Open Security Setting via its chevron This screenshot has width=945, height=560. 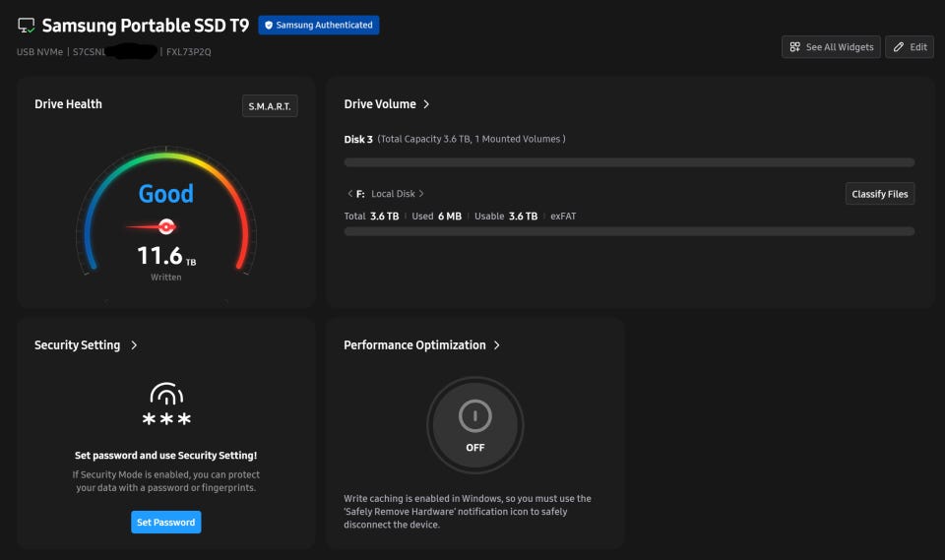click(x=134, y=345)
